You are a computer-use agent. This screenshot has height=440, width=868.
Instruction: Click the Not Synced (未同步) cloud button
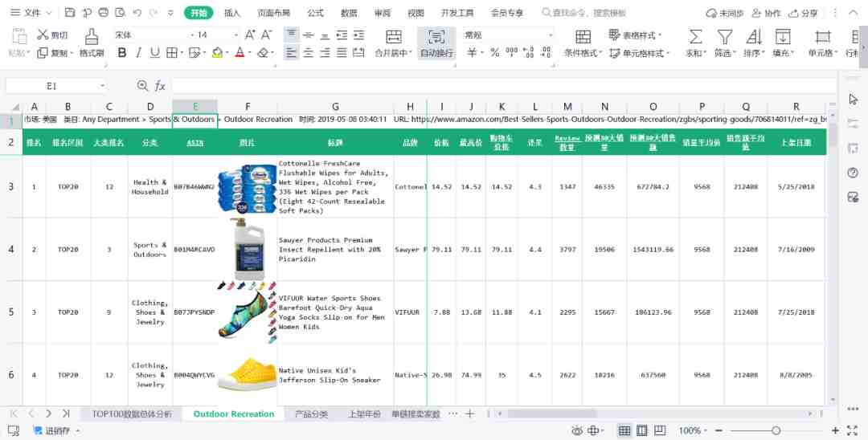coord(725,13)
